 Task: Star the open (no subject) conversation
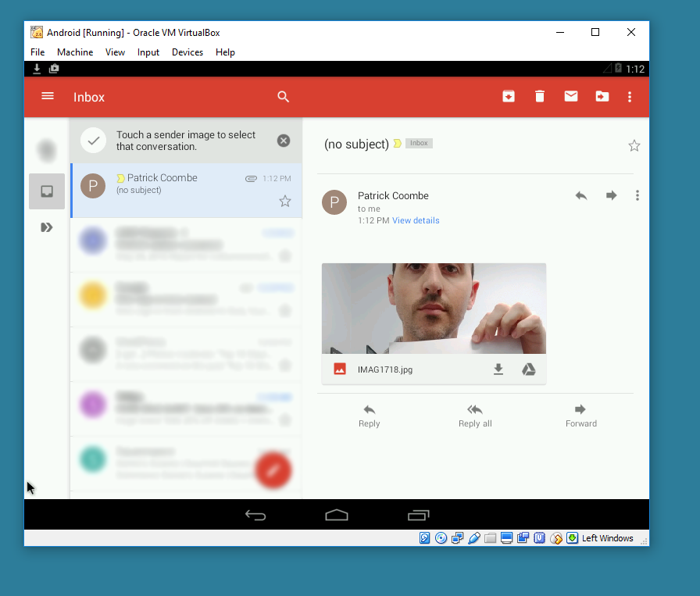[x=634, y=146]
